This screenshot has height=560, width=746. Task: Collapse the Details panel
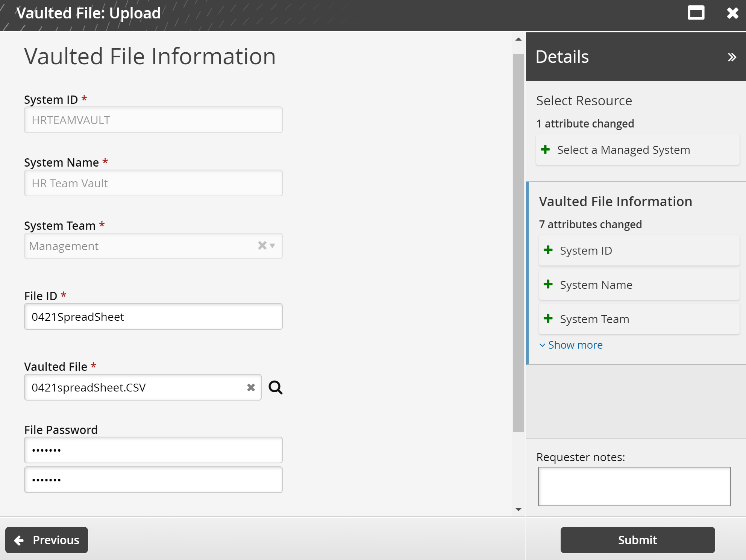(x=732, y=56)
